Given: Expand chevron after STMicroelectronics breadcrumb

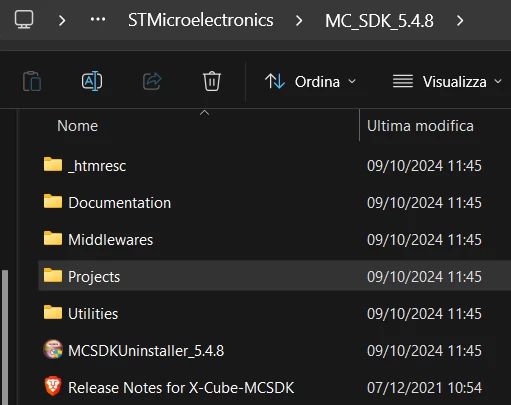Looking at the screenshot, I should click(299, 21).
